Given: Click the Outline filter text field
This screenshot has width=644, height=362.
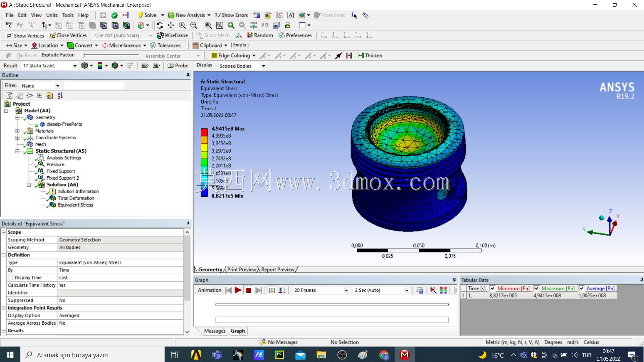Looking at the screenshot, I should 94,86.
